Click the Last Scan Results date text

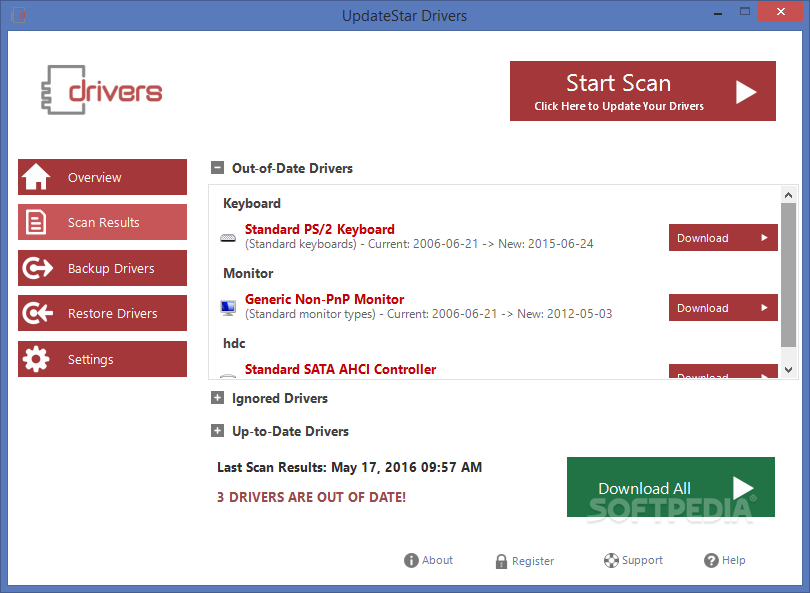tap(349, 467)
